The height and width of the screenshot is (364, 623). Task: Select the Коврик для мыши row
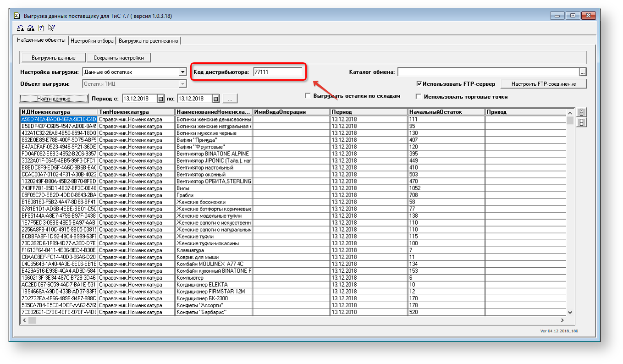pyautogui.click(x=293, y=257)
